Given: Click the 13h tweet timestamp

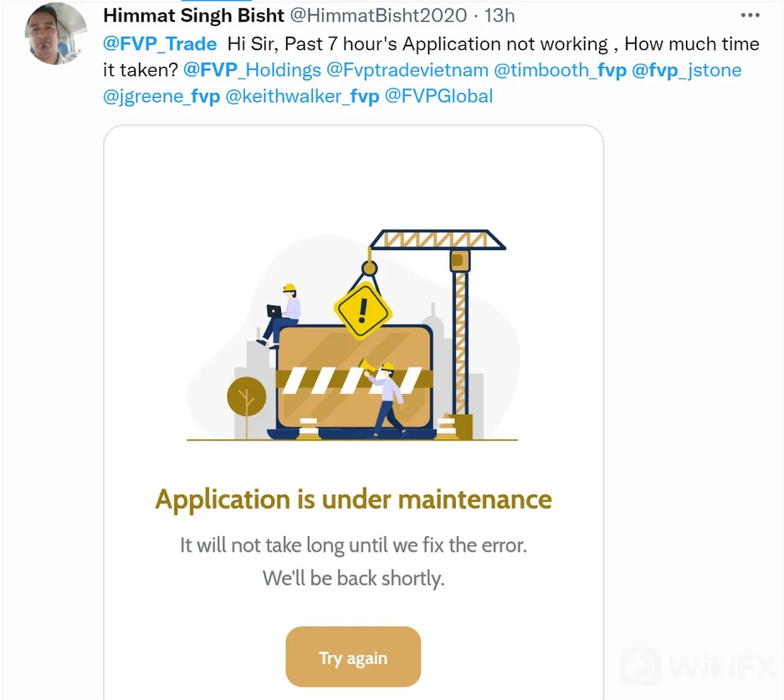Looking at the screenshot, I should pos(500,15).
